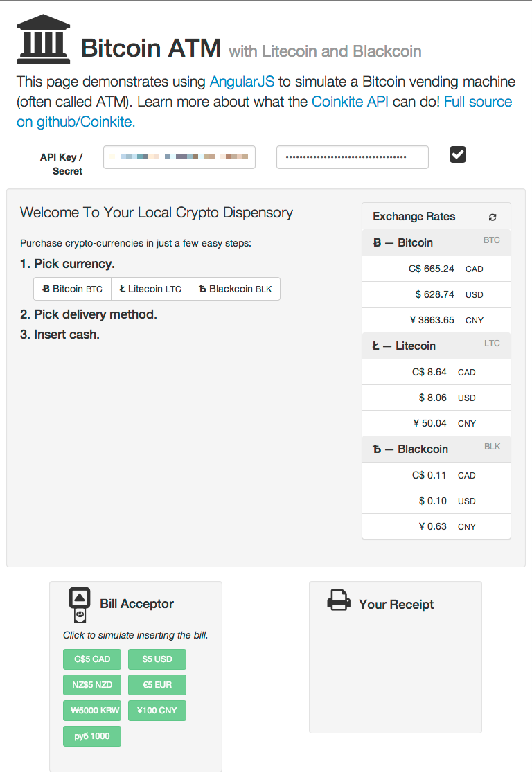Click 'Welcome To Your Local Crypto Dispensary'
The width and height of the screenshot is (532, 784).
157,213
